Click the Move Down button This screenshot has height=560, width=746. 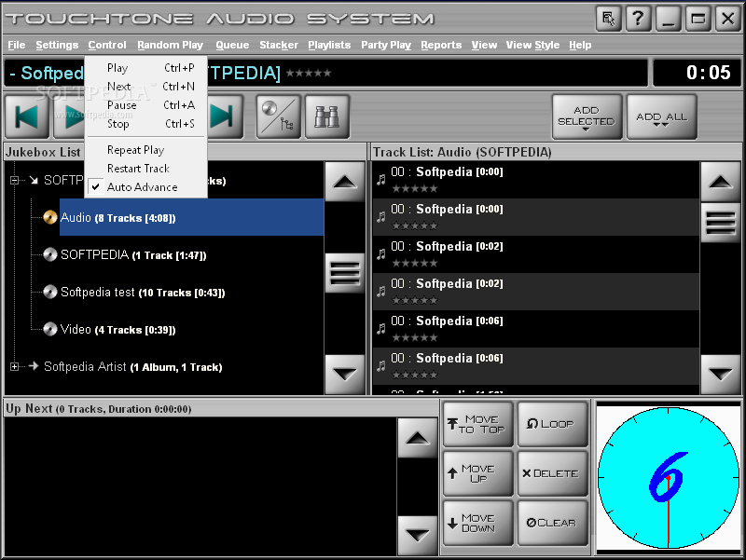pos(478,523)
